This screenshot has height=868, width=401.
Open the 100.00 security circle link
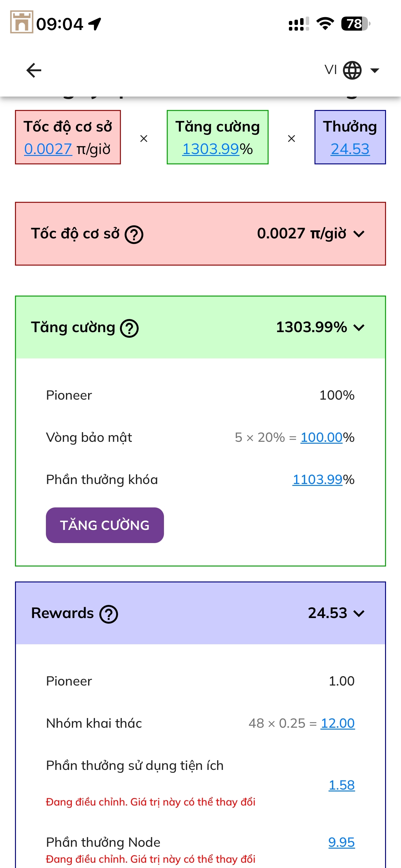click(x=321, y=437)
